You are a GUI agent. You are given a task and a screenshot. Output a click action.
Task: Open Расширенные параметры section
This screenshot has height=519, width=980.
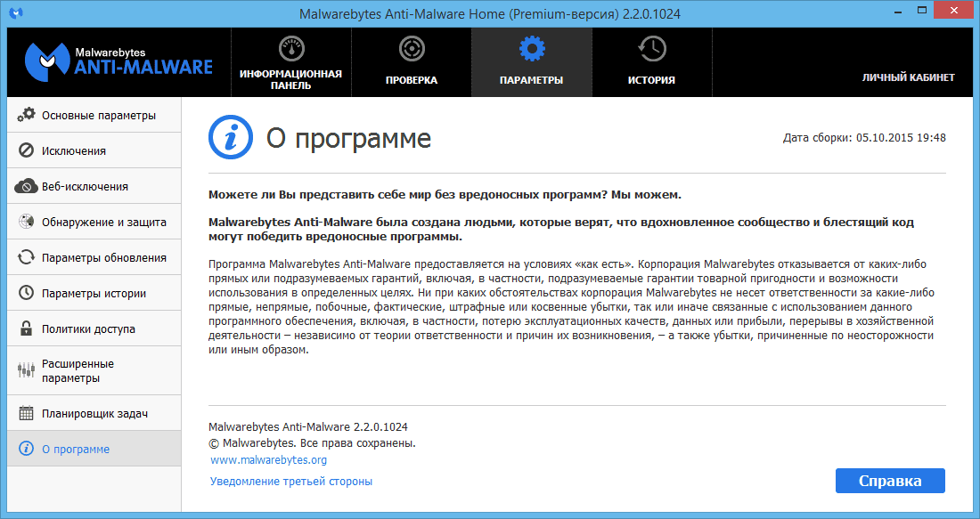pos(94,370)
